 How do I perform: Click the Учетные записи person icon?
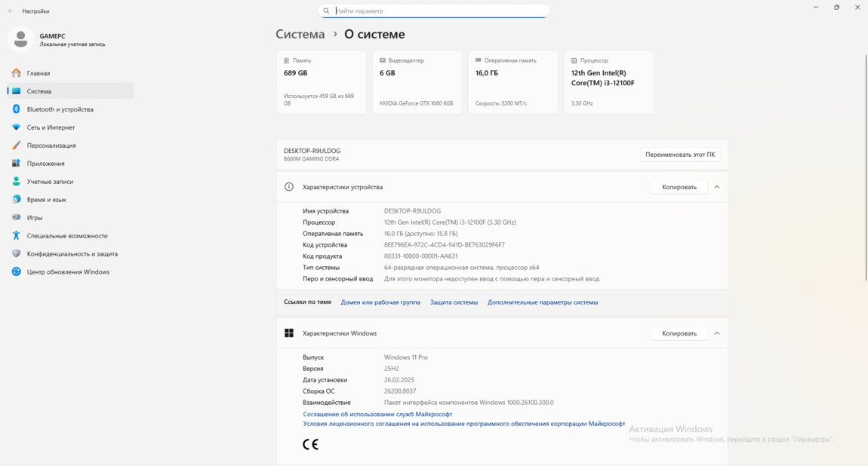point(16,182)
